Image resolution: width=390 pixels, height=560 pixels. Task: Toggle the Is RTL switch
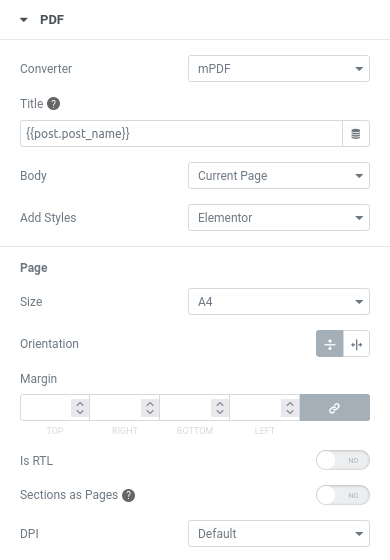click(343, 460)
